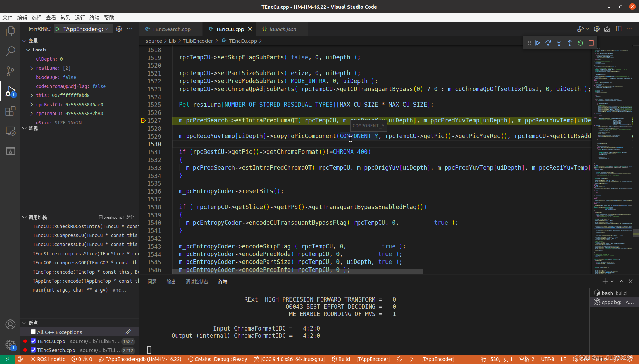Open the Run and Debug view
Image resolution: width=639 pixels, height=364 pixels.
coord(10,91)
